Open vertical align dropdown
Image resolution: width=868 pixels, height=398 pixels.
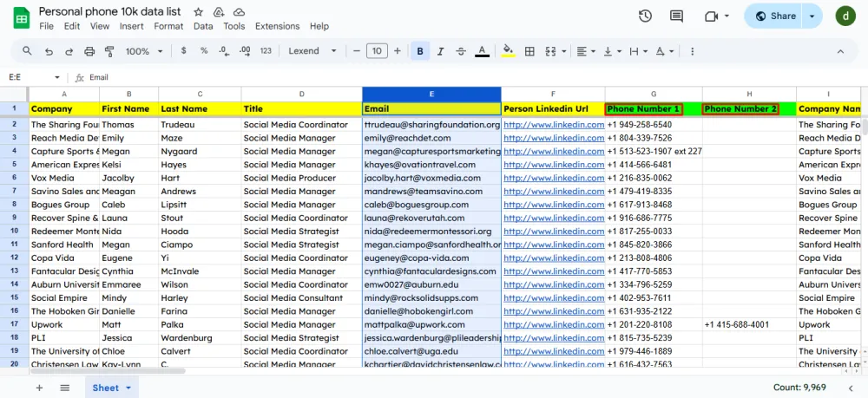point(612,51)
